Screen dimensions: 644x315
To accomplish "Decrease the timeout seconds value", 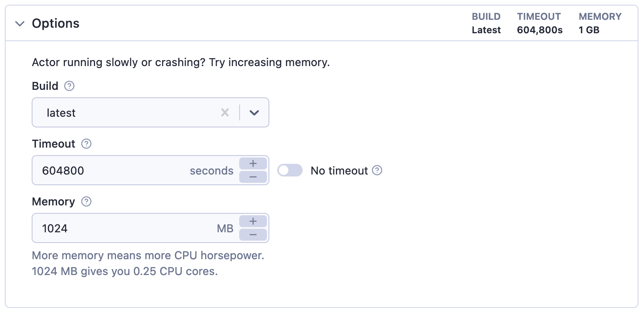I will (253, 177).
